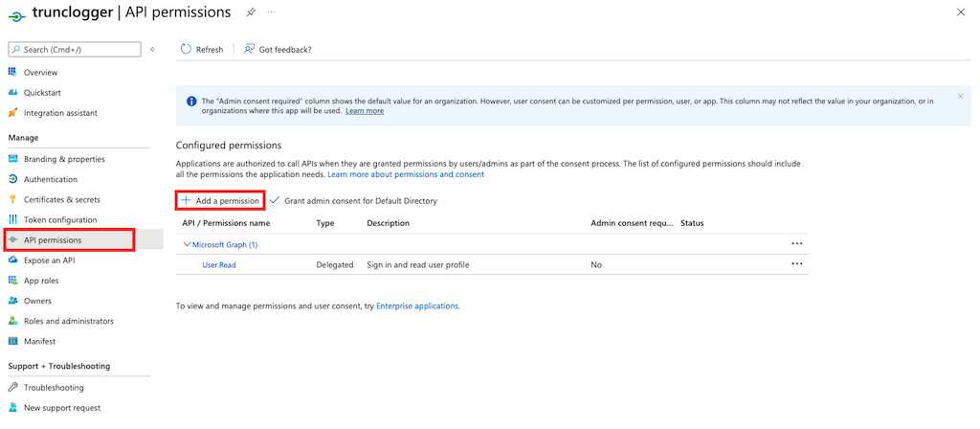980x429 pixels.
Task: Go to Expose an API
Action: click(x=50, y=260)
